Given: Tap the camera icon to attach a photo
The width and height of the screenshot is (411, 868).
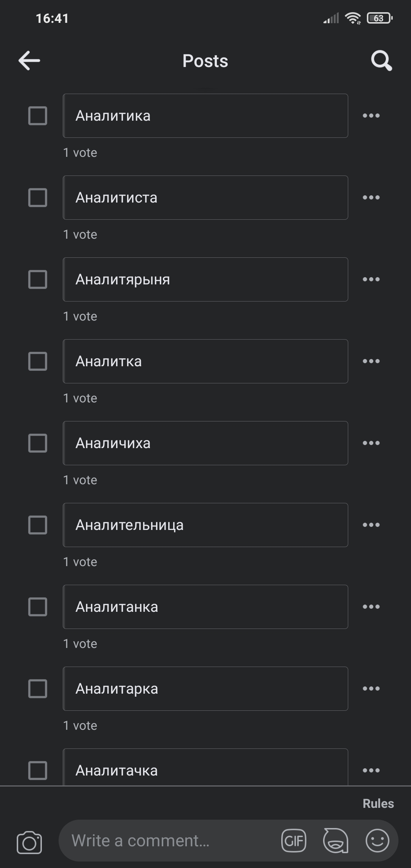Looking at the screenshot, I should click(29, 842).
